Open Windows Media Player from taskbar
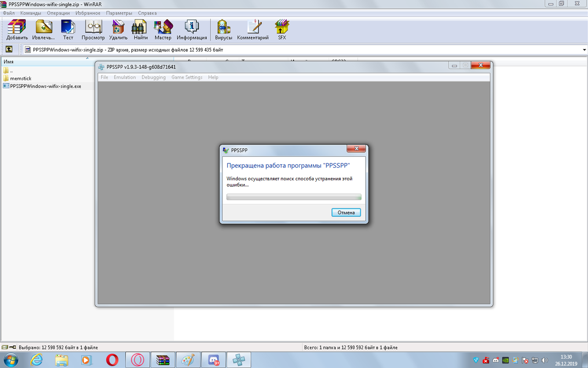This screenshot has width=588, height=368. point(87,360)
